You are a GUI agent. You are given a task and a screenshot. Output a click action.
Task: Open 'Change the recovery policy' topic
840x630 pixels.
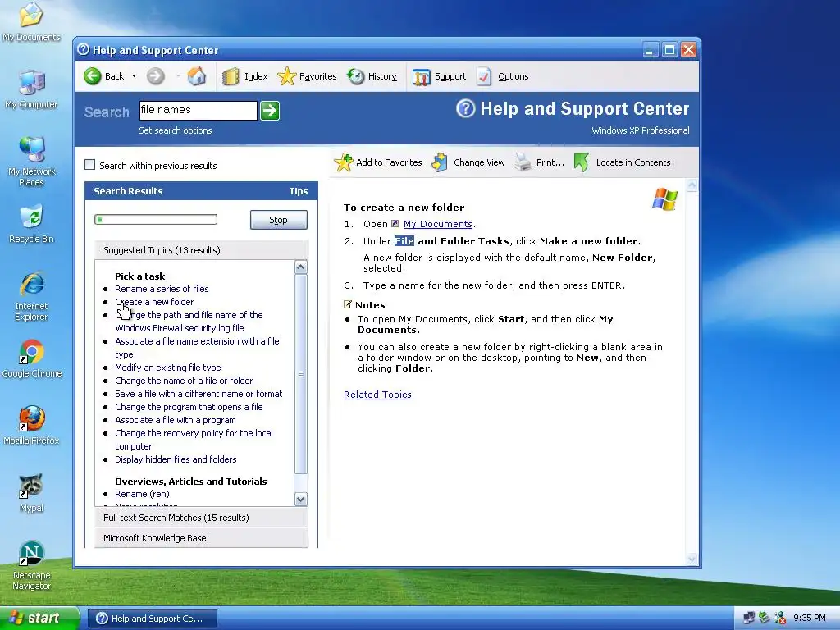click(x=194, y=440)
